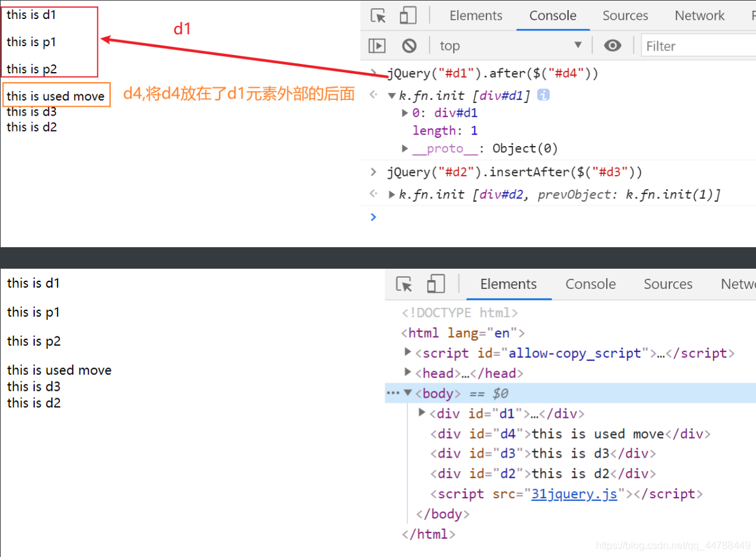Expand the allow-copy_script script node
This screenshot has width=756, height=557.
click(407, 352)
